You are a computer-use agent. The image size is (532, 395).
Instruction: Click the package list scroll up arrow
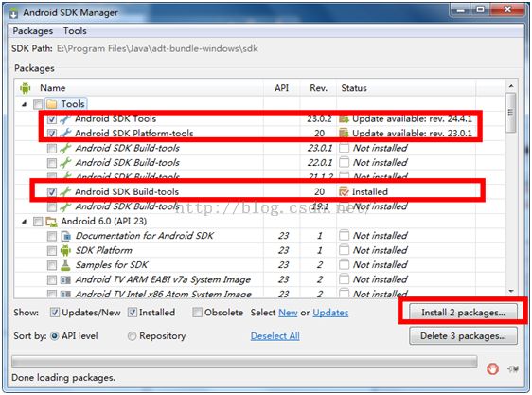point(511,86)
